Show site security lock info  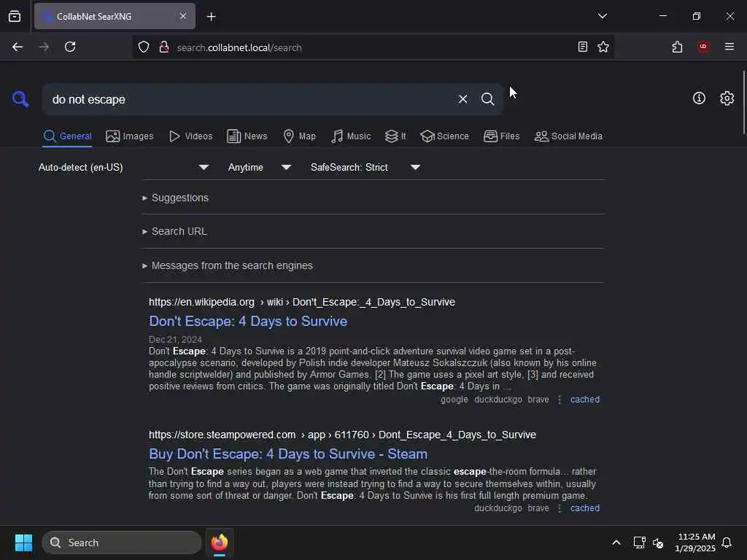(164, 47)
